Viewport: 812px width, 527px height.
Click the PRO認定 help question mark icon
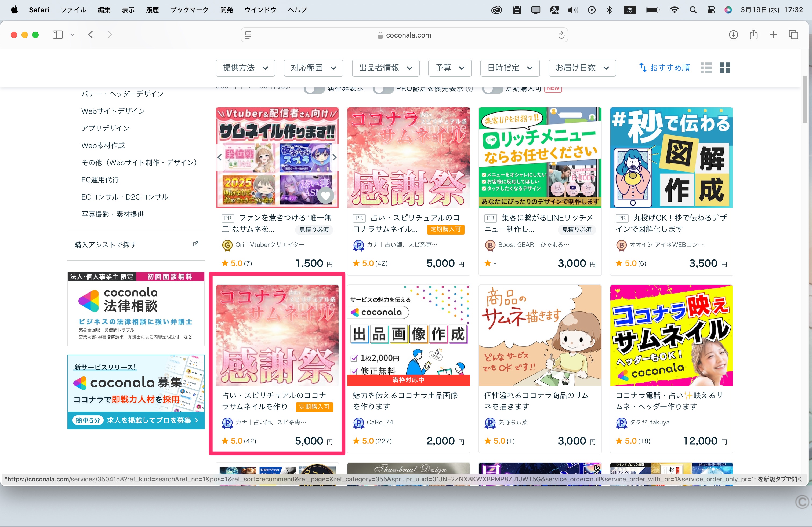pos(469,89)
